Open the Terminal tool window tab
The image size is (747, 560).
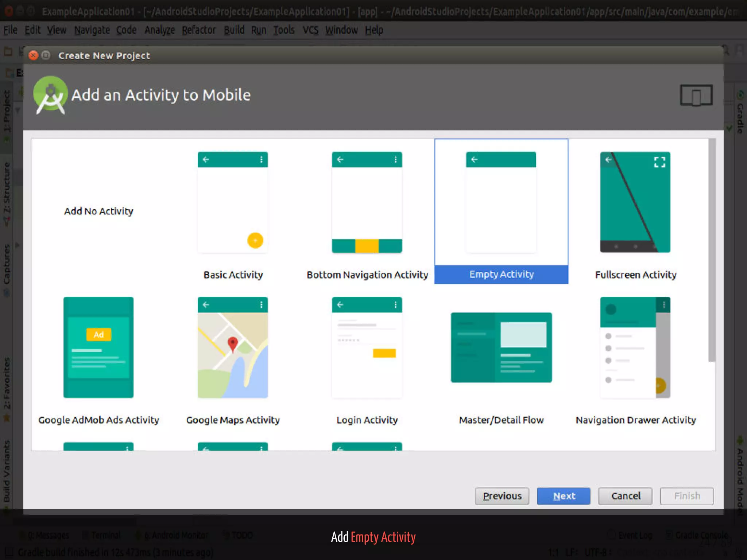[102, 535]
